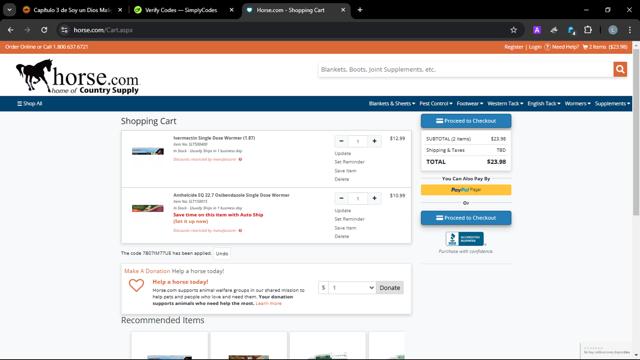This screenshot has width=640, height=360.
Task: Switch to the Capitulo 3 de Soy un Dios tab
Action: click(x=71, y=10)
